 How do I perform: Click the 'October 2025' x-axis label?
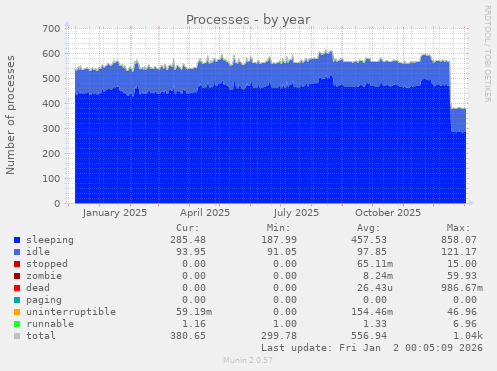(x=388, y=213)
